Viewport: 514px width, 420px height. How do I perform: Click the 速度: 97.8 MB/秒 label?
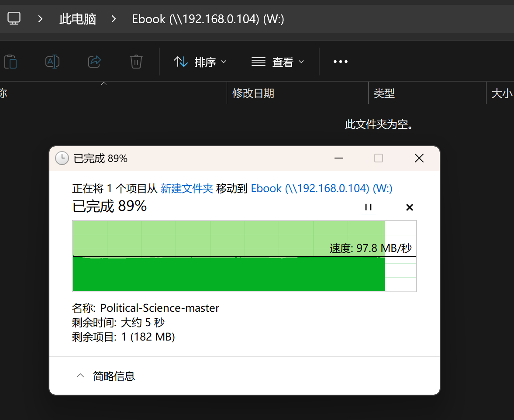(x=370, y=248)
